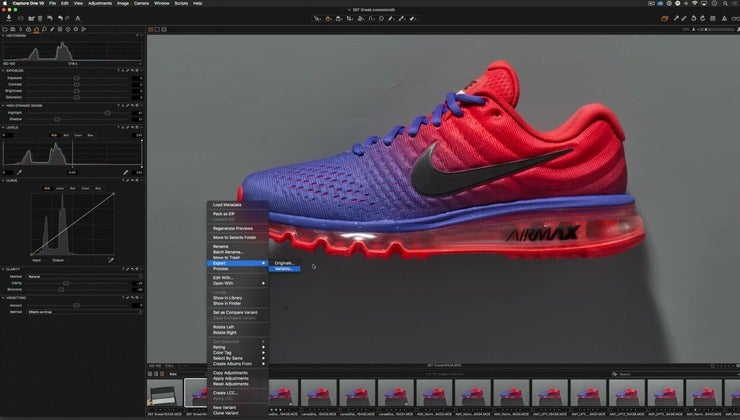The width and height of the screenshot is (740, 420).
Task: Open the Adjustments menu
Action: 100,3
